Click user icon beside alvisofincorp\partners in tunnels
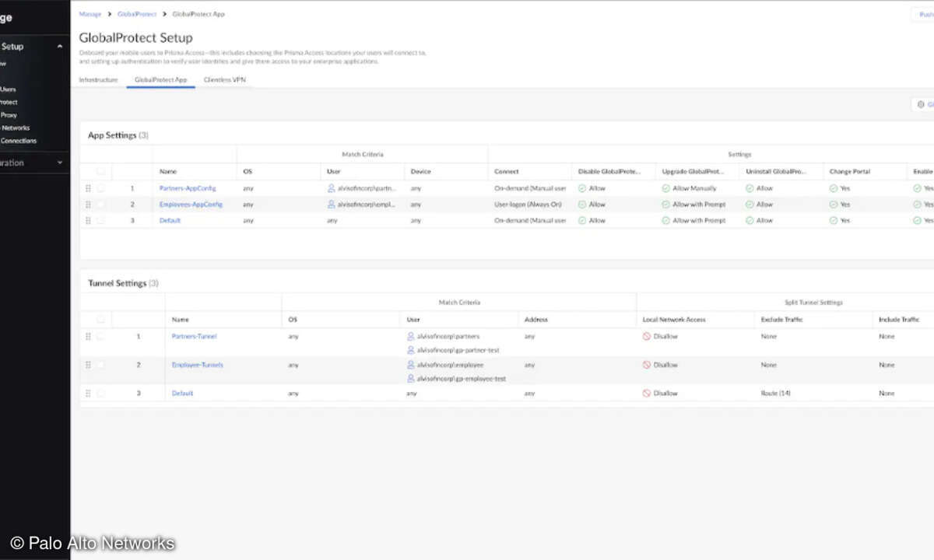Image resolution: width=934 pixels, height=560 pixels. (x=411, y=337)
